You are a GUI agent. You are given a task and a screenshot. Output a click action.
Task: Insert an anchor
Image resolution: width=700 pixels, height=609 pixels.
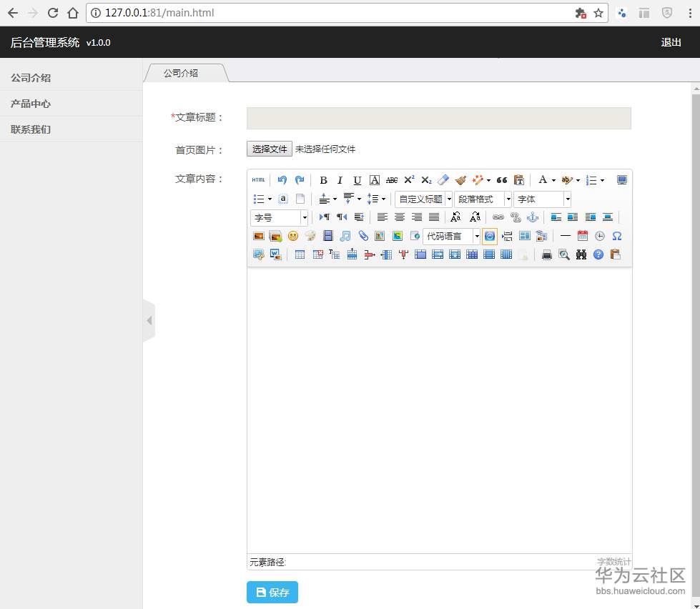pos(533,217)
